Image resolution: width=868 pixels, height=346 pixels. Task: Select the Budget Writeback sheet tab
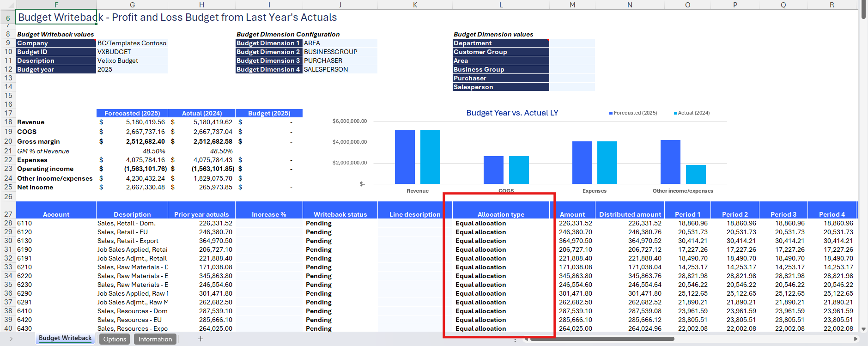65,338
